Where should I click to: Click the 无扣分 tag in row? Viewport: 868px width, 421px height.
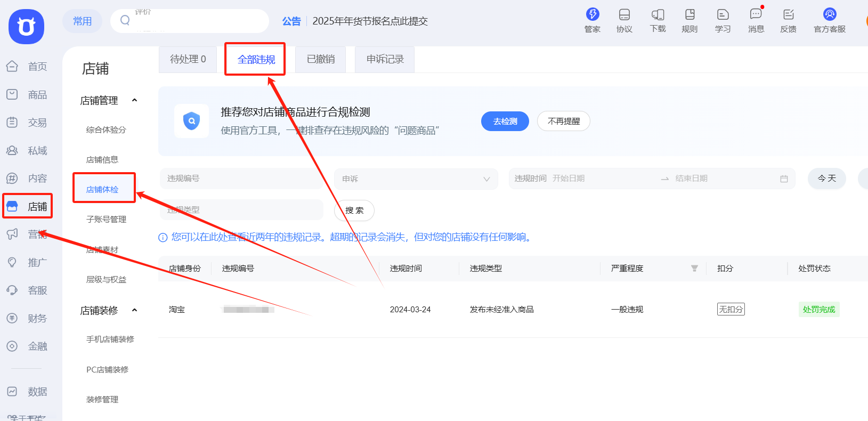click(x=731, y=310)
